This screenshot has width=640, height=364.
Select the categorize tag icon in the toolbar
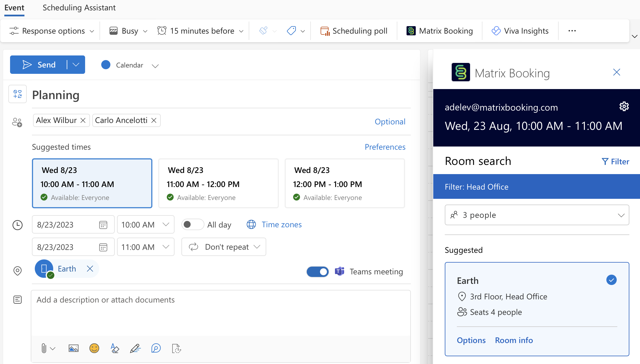(291, 30)
